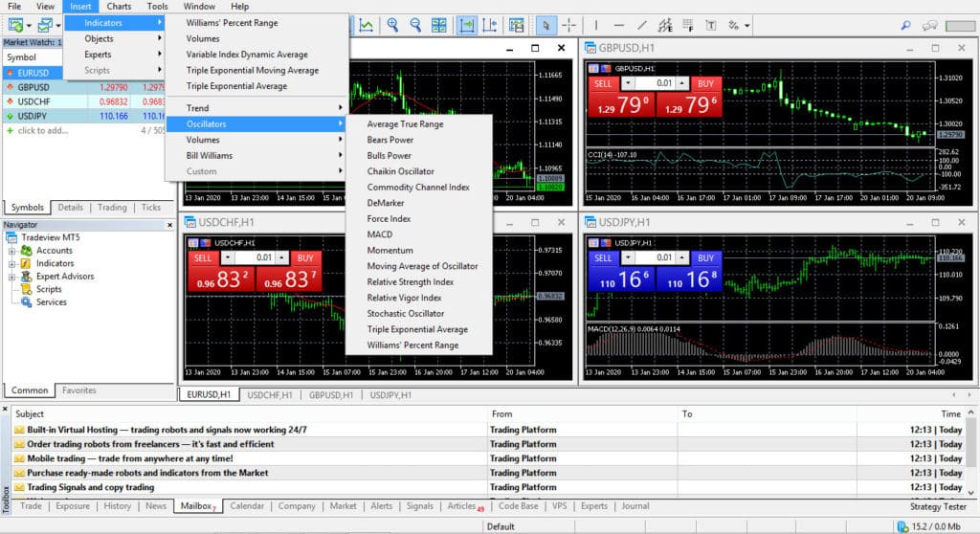Image resolution: width=980 pixels, height=534 pixels.
Task: Toggle the chart shift button
Action: tap(490, 25)
